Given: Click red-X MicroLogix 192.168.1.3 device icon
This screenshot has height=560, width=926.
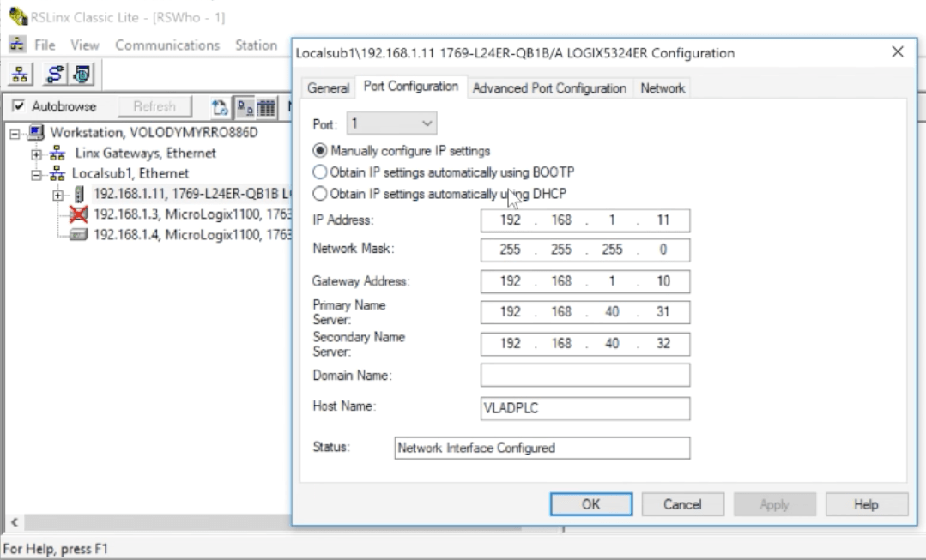Looking at the screenshot, I should point(78,214).
